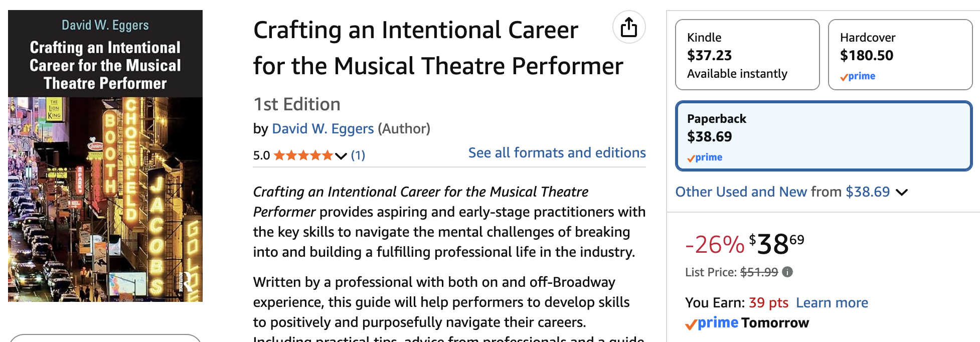Click the prime logo under Hardcover price
The image size is (980, 342).
coord(858,76)
